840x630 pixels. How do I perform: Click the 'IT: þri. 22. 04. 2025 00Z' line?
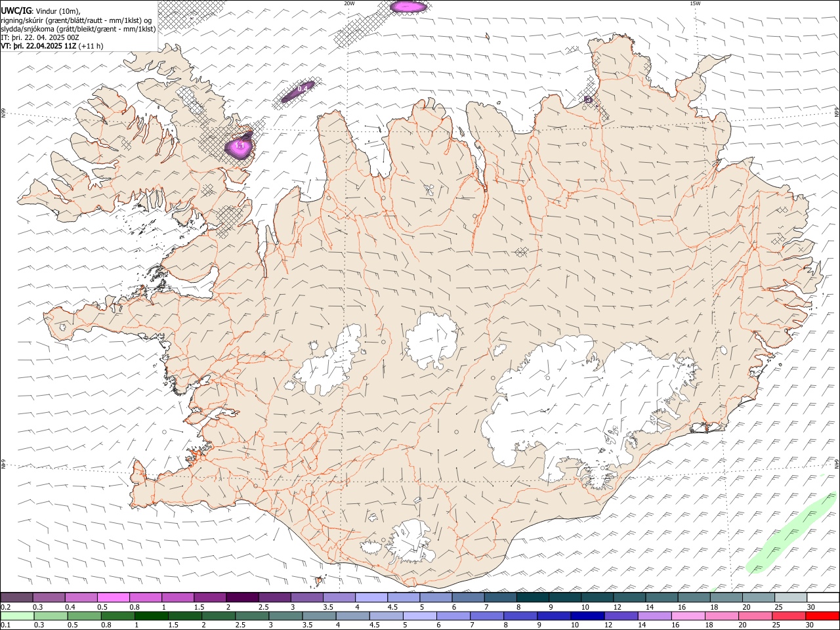(40, 37)
